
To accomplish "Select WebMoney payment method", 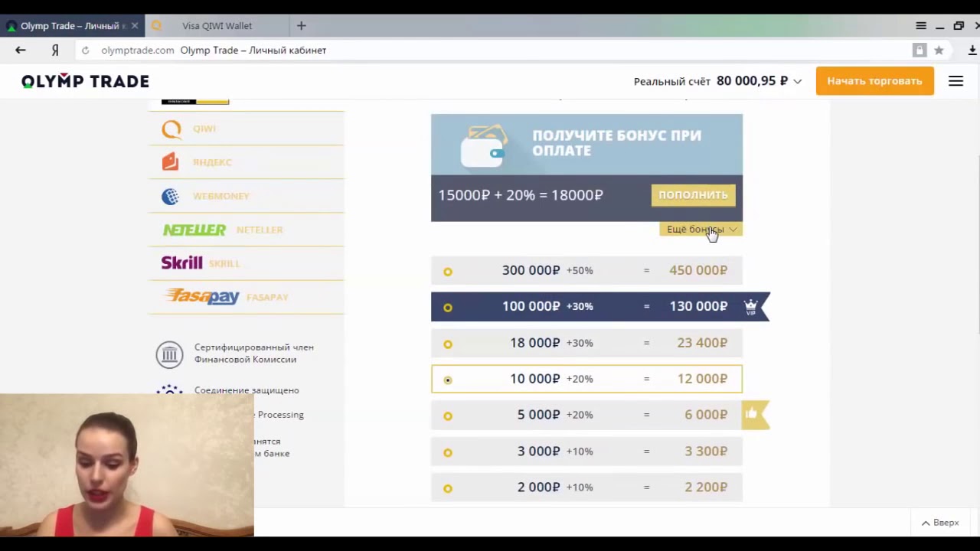I will [247, 196].
